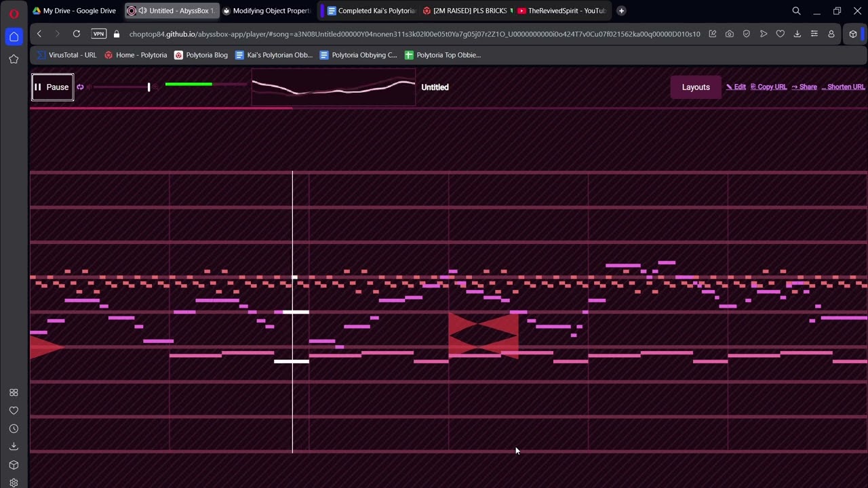Click the site lock security icon
The image size is (868, 488).
(x=117, y=34)
